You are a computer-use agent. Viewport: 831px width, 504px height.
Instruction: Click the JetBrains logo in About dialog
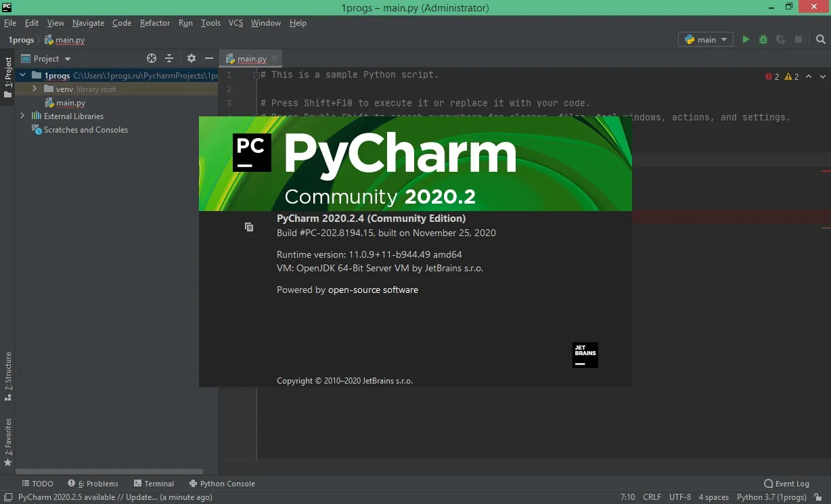(x=585, y=355)
